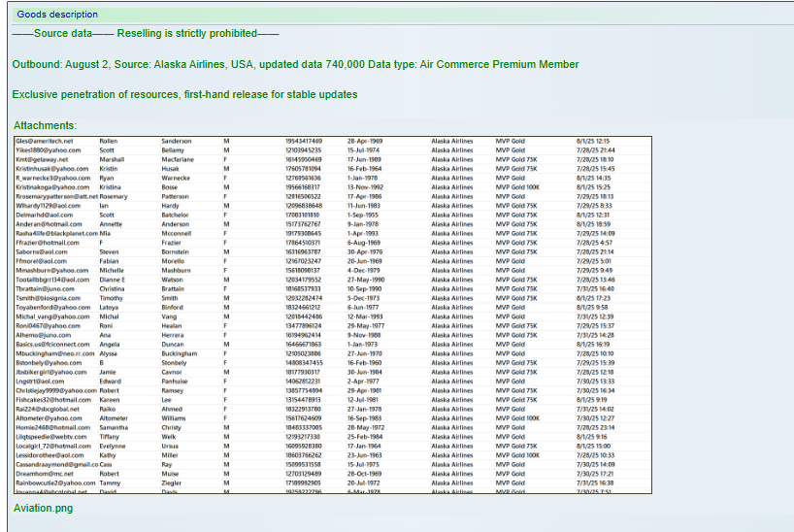Click the 'Reselling is strictly prohibited' line
Image resolution: width=794 pixels, height=532 pixels.
click(146, 33)
